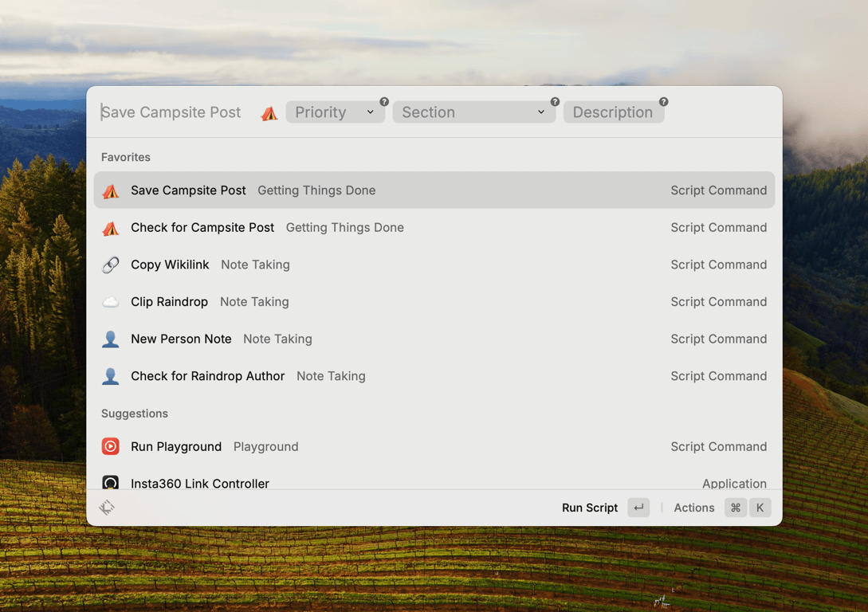Click 'Note Taking' beside Clip Raindrop
868x612 pixels.
click(x=254, y=301)
